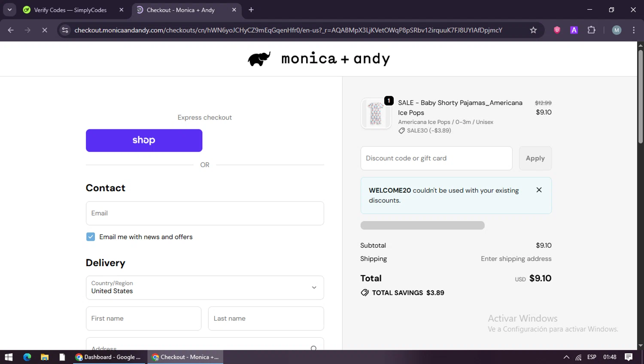Open the blank document taskbar icon
Image resolution: width=644 pixels, height=364 pixels.
(x=62, y=357)
